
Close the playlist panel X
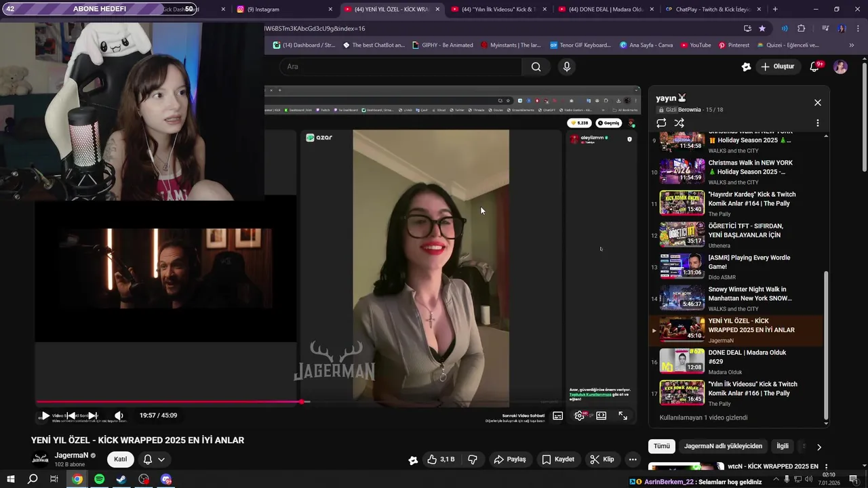tap(818, 102)
